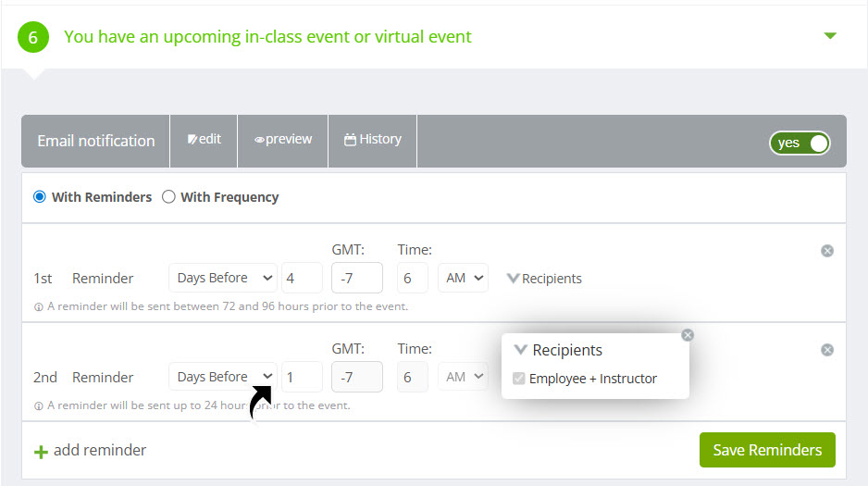Collapse section 6 using the green arrow
The width and height of the screenshot is (868, 486).
coord(830,36)
